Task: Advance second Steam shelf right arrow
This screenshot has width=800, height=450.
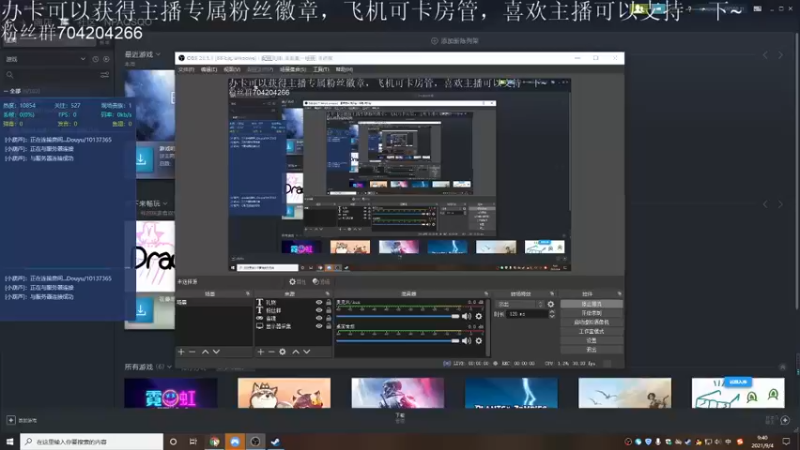Action: 781,205
